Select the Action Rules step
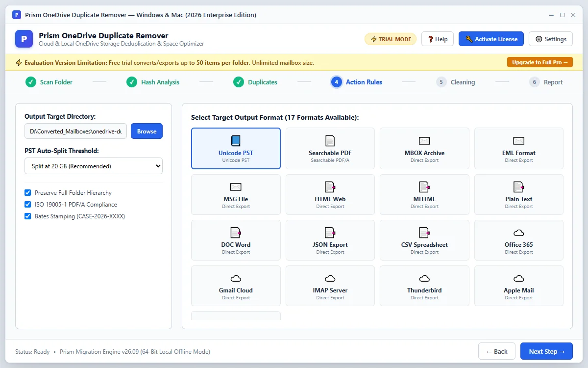588x368 pixels. (x=357, y=82)
